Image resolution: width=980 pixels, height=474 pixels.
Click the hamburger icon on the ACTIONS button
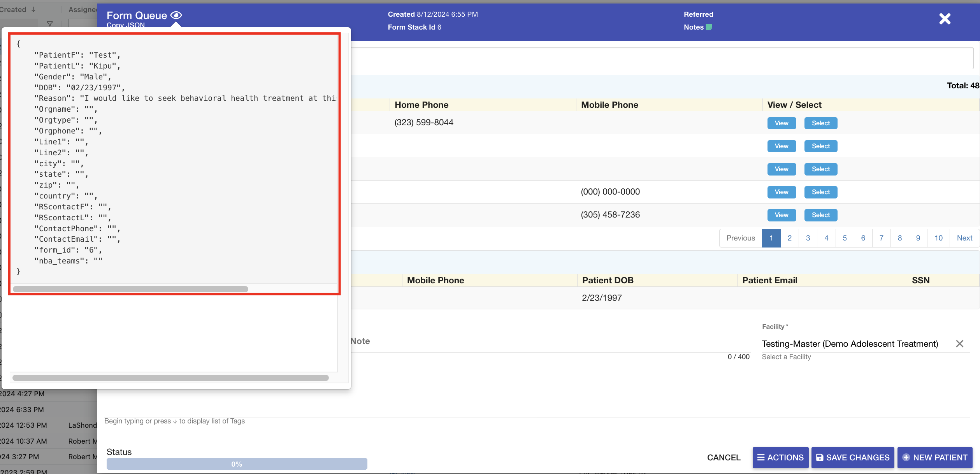coord(760,458)
